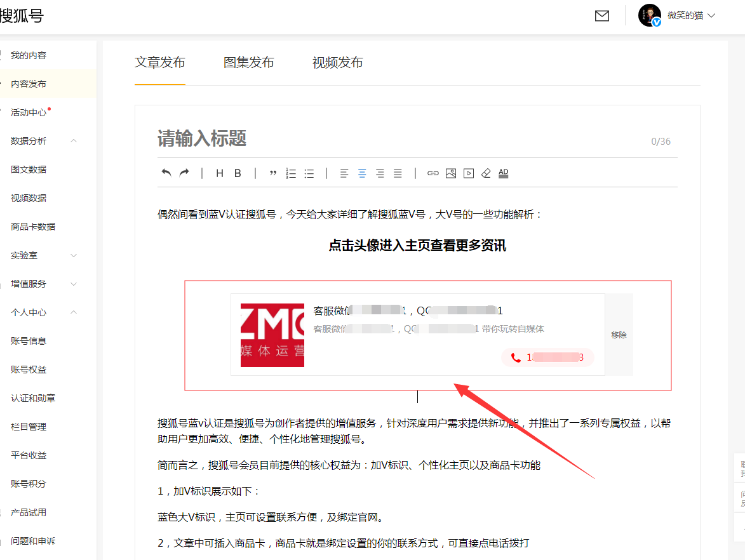Click the Redo arrow in the editor toolbar
The width and height of the screenshot is (745, 560).
point(183,173)
